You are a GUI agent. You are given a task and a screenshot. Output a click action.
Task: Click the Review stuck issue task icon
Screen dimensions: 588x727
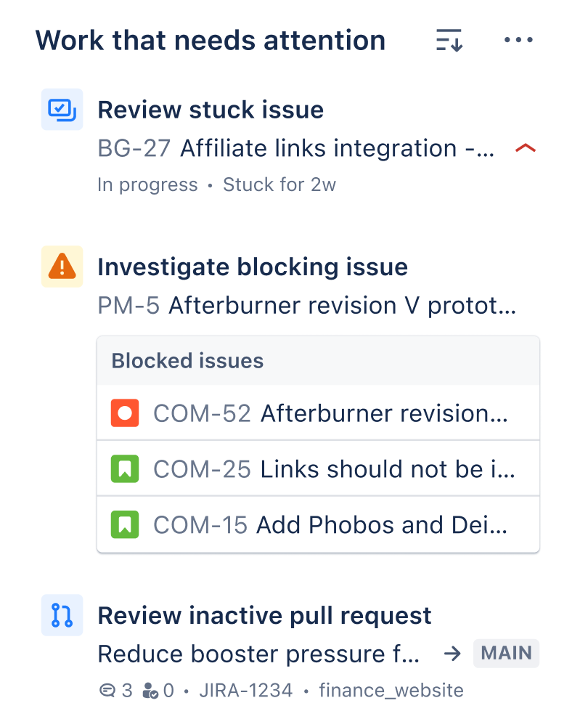(x=62, y=110)
